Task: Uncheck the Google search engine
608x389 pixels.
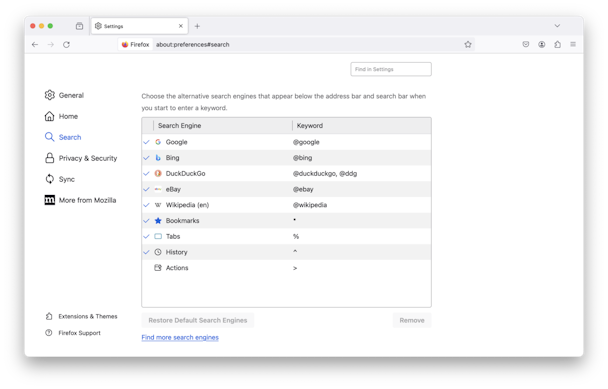Action: [x=146, y=142]
